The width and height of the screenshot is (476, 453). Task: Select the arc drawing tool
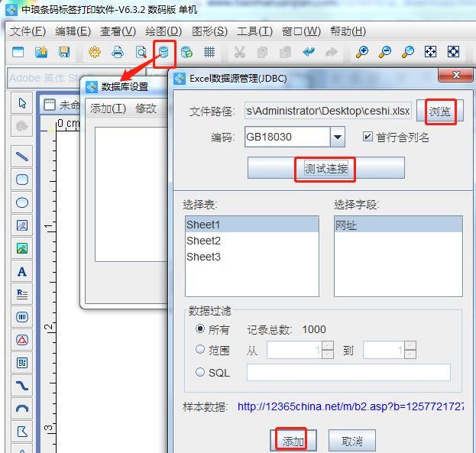coord(22,409)
